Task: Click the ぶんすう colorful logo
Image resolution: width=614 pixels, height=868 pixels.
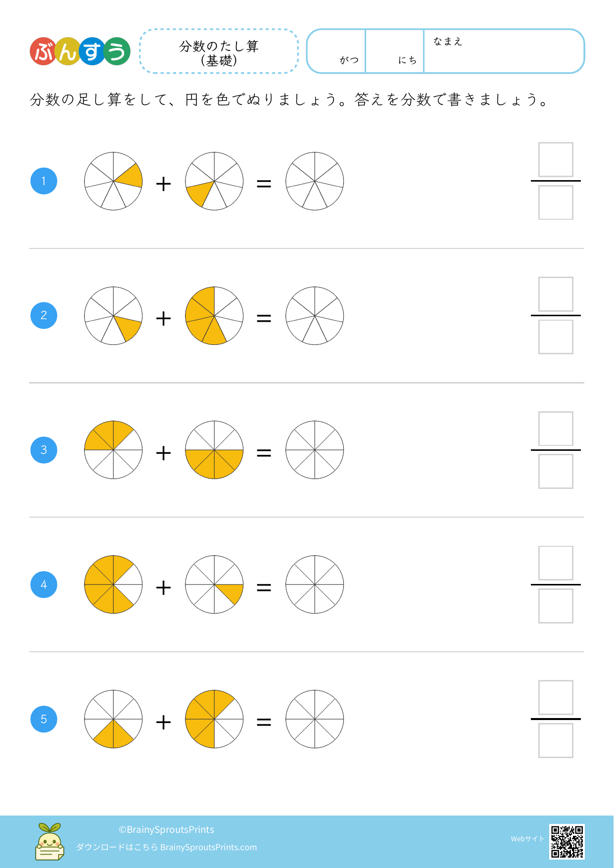Action: click(x=80, y=51)
